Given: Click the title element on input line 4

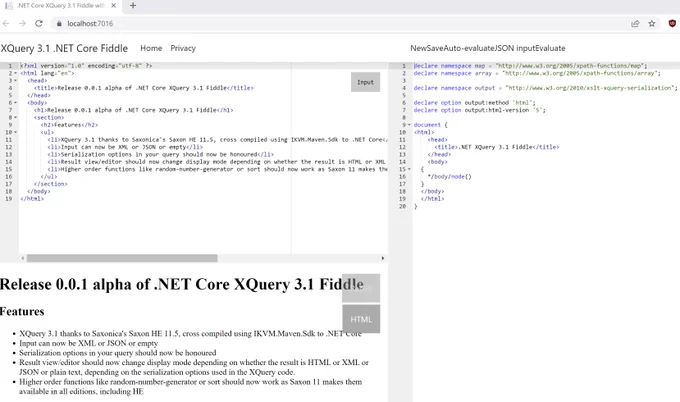Looking at the screenshot, I should tap(144, 88).
